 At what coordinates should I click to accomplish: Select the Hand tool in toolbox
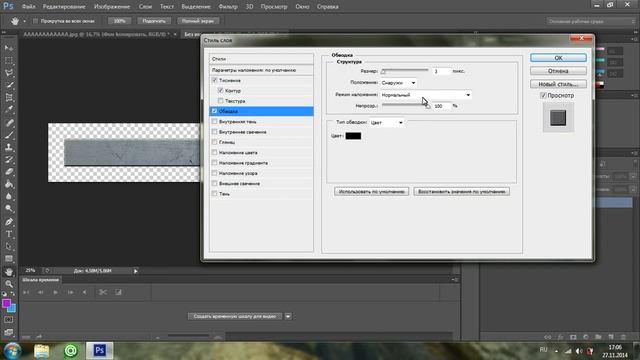click(9, 272)
